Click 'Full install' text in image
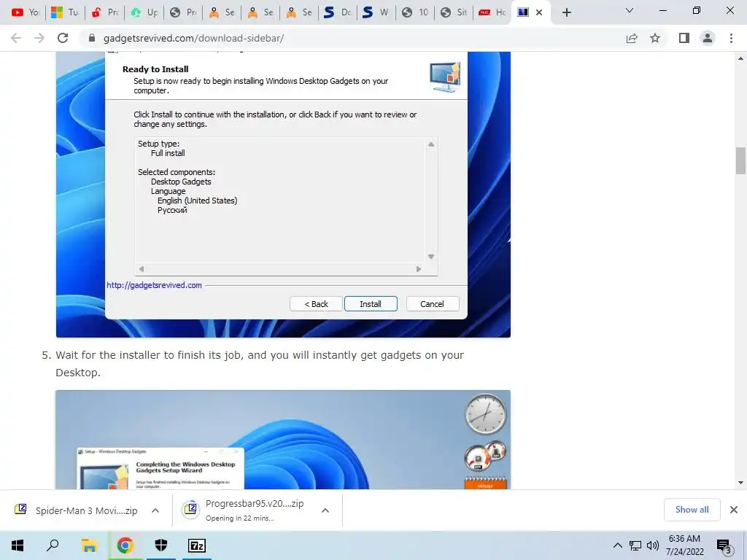The height and width of the screenshot is (560, 747). pyautogui.click(x=168, y=153)
